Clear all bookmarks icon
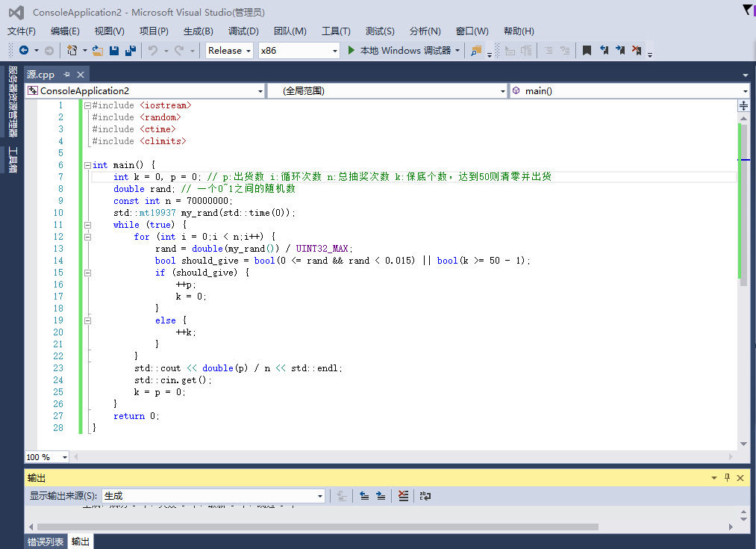This screenshot has height=549, width=756. tap(637, 50)
